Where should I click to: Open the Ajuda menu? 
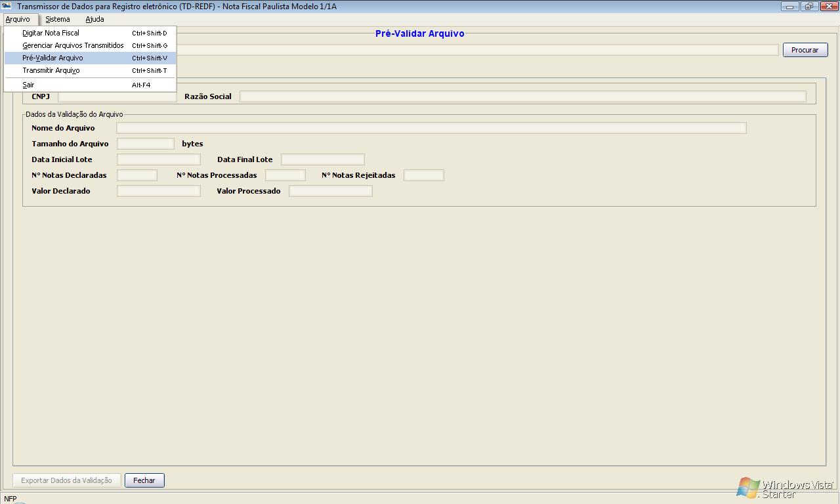coord(94,19)
